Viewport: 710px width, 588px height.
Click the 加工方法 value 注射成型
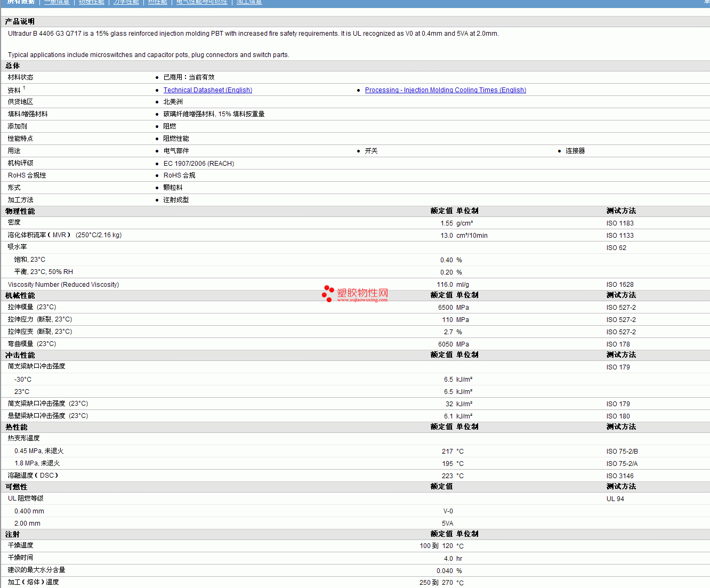coord(176,200)
